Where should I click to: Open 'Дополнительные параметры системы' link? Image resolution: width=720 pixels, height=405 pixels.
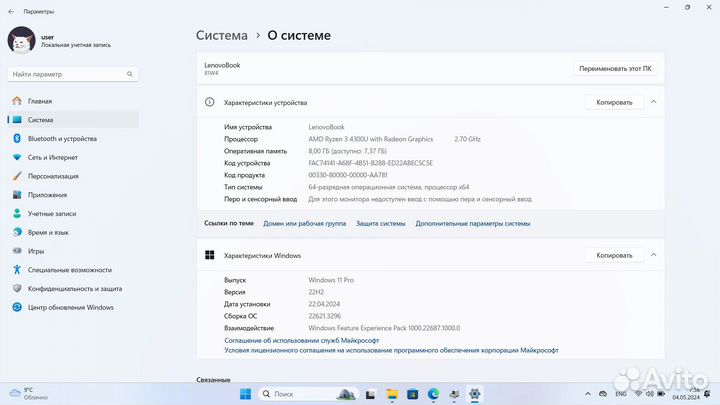472,224
